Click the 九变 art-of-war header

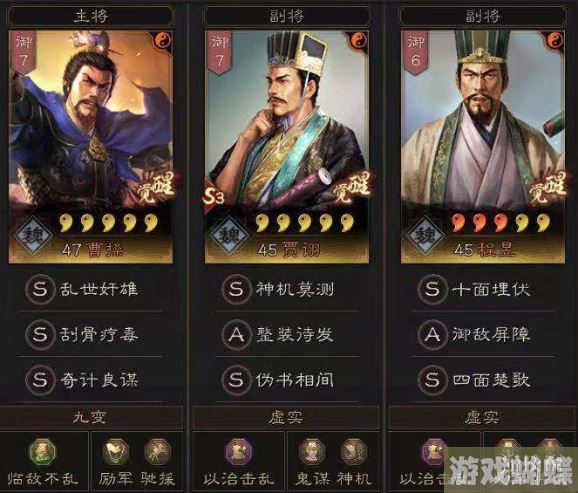(x=91, y=418)
